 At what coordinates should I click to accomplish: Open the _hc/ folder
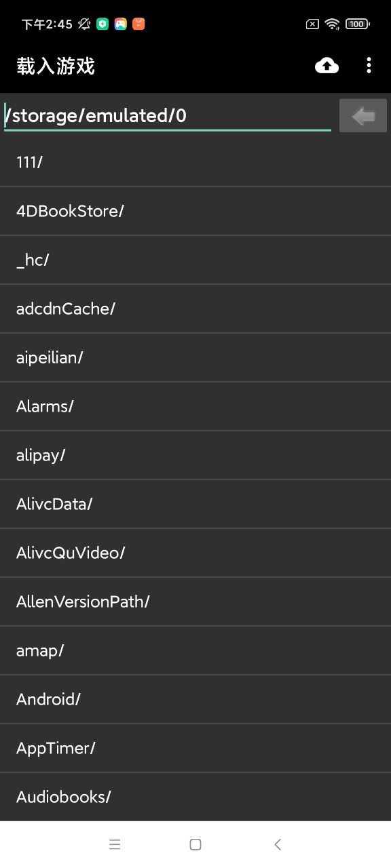click(x=195, y=260)
